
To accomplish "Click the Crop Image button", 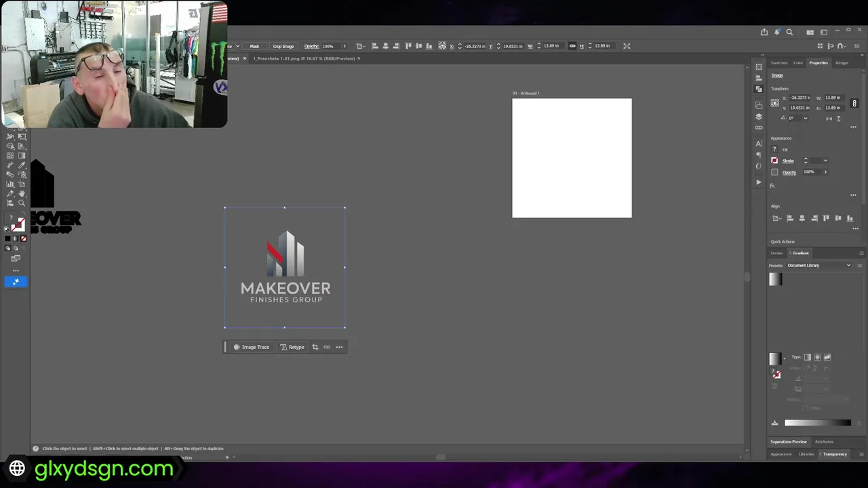I will 283,46.
